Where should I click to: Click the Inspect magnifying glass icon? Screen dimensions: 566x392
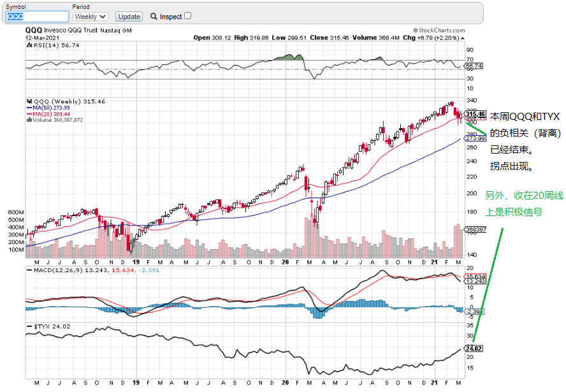[154, 16]
